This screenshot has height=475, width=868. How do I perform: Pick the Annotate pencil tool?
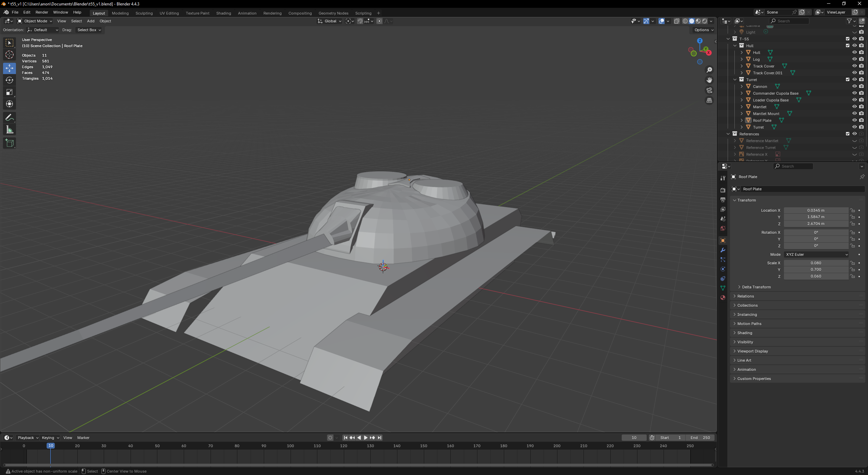pos(9,118)
